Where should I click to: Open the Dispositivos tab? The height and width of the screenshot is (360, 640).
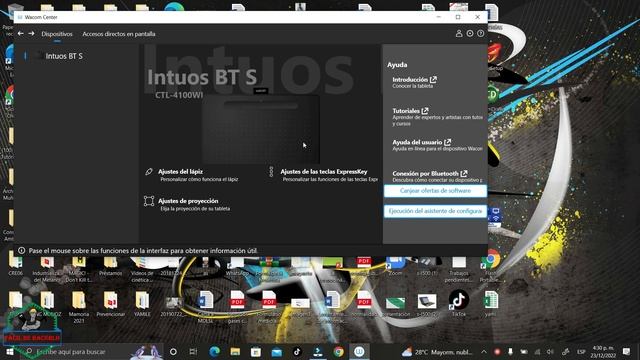click(57, 34)
